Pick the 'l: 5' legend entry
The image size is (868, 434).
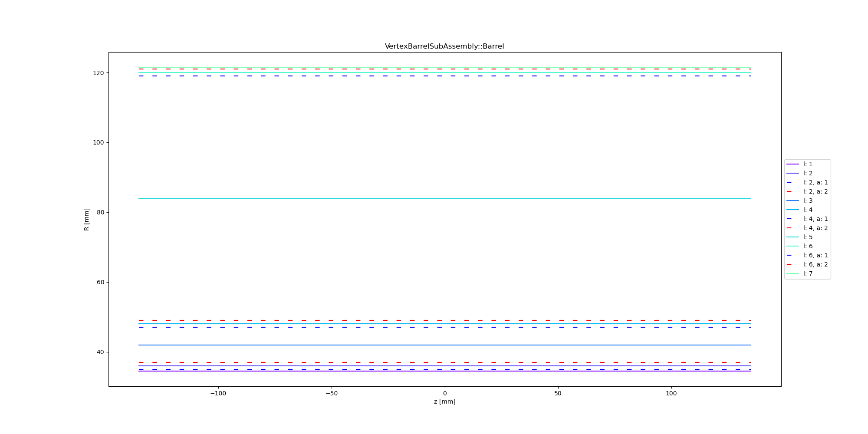click(x=808, y=237)
